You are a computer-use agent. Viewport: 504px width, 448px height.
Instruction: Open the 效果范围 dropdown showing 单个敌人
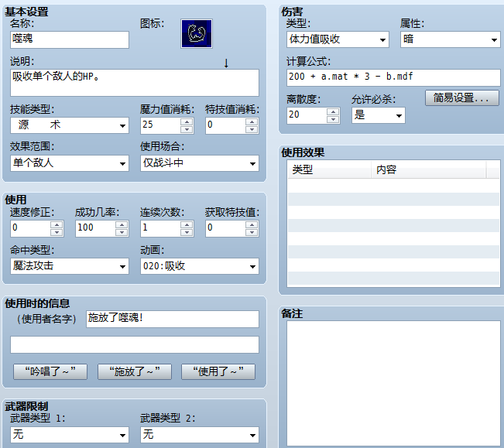(x=70, y=163)
